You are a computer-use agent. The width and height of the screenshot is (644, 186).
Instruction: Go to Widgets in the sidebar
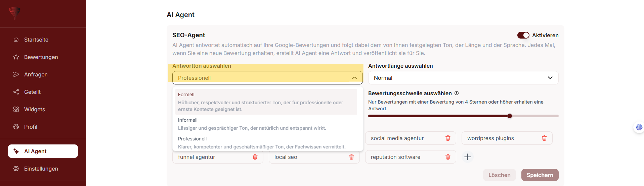coord(34,109)
